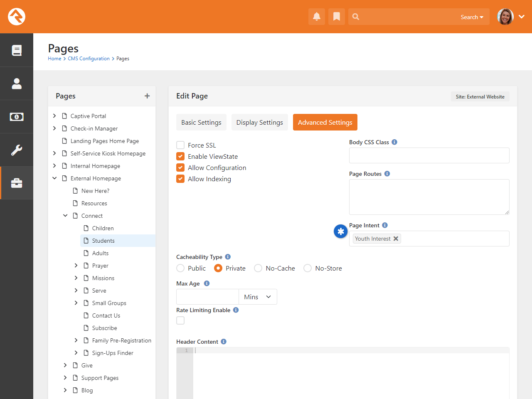Select Public cacheability type
This screenshot has width=532, height=399.
180,268
